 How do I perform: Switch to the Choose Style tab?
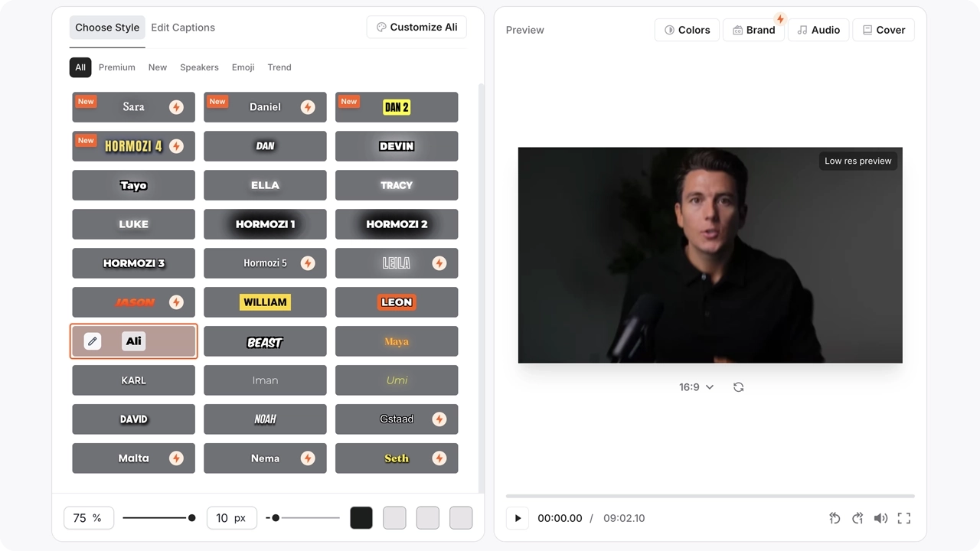106,28
